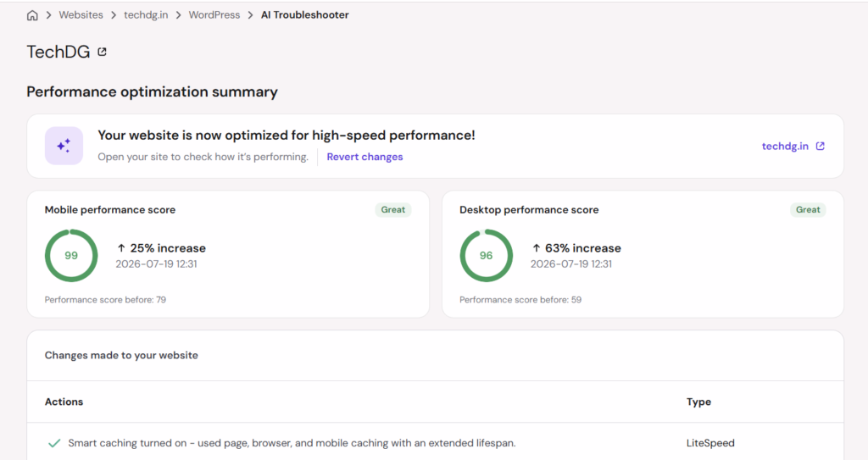Click Changes made to your website heading
This screenshot has width=868, height=460.
pos(121,356)
